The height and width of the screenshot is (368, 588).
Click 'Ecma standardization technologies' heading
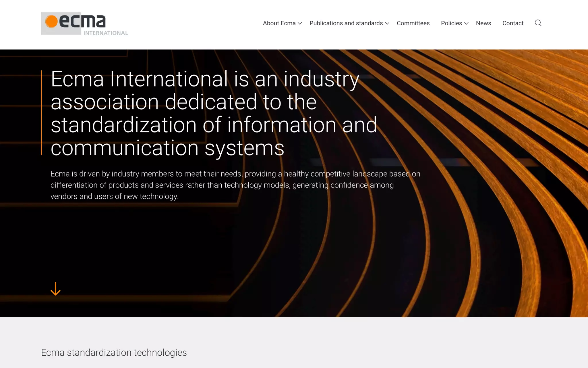click(x=114, y=352)
